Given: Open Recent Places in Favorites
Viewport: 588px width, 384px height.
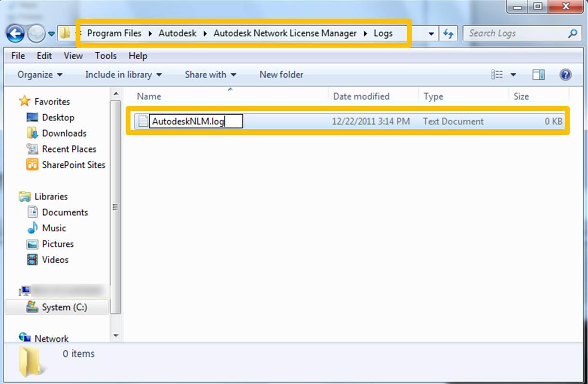Looking at the screenshot, I should pyautogui.click(x=69, y=149).
